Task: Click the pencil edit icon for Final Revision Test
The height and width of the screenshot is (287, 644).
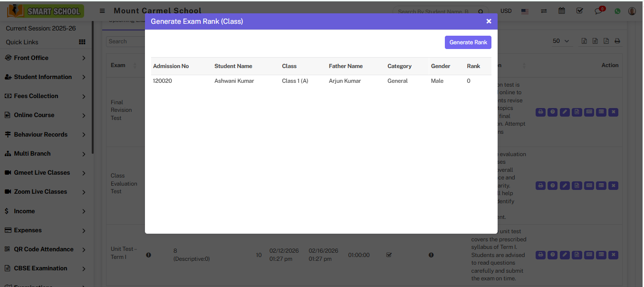Action: pyautogui.click(x=565, y=112)
